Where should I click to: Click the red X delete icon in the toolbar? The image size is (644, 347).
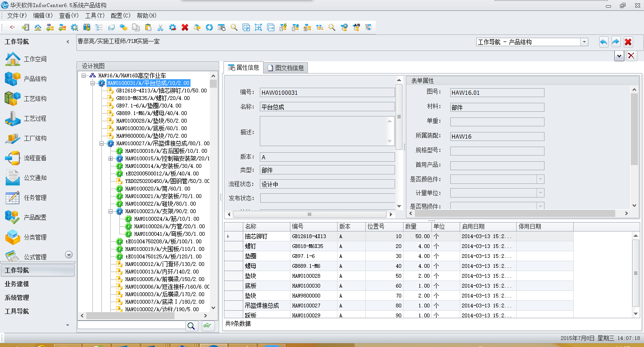[185, 27]
